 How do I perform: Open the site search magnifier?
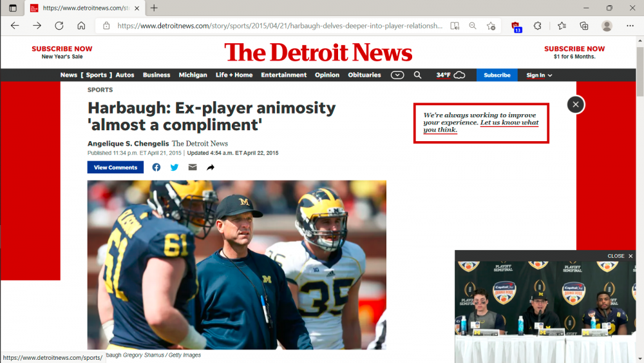(x=417, y=75)
